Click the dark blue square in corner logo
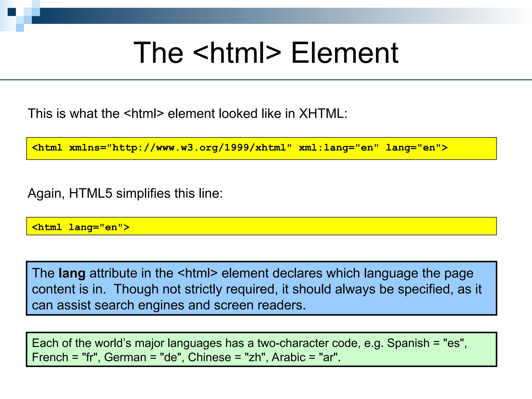This screenshot has height=399, width=532. coord(12,12)
